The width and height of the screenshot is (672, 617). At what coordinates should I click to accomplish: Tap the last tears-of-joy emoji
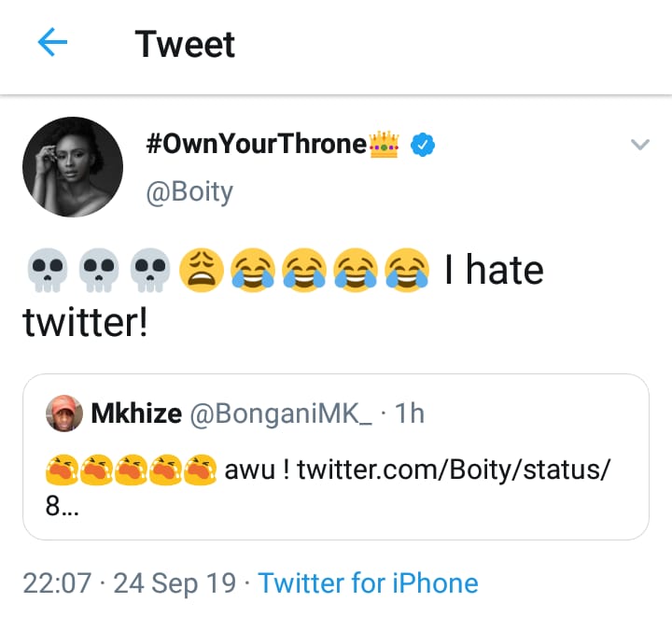[x=407, y=270]
